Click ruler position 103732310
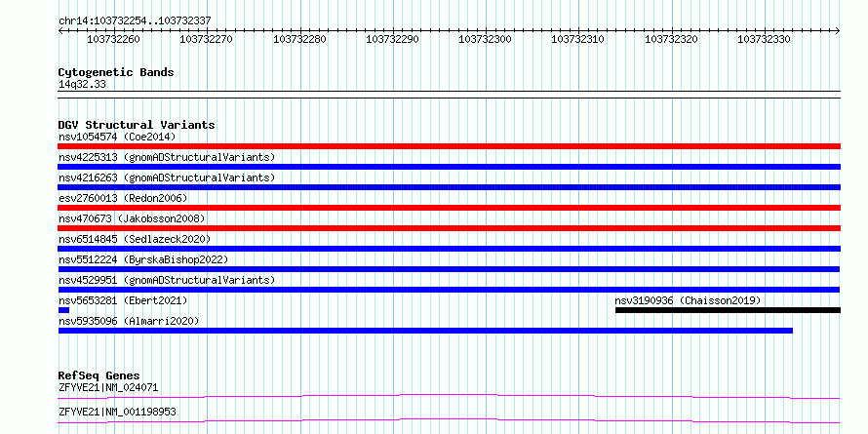Image resolution: width=868 pixels, height=434 pixels. tap(578, 40)
